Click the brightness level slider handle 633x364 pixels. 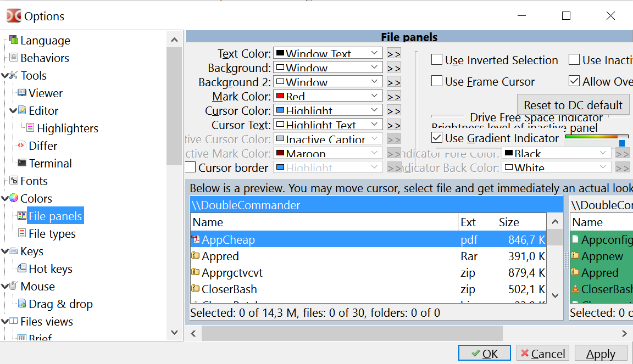622,143
